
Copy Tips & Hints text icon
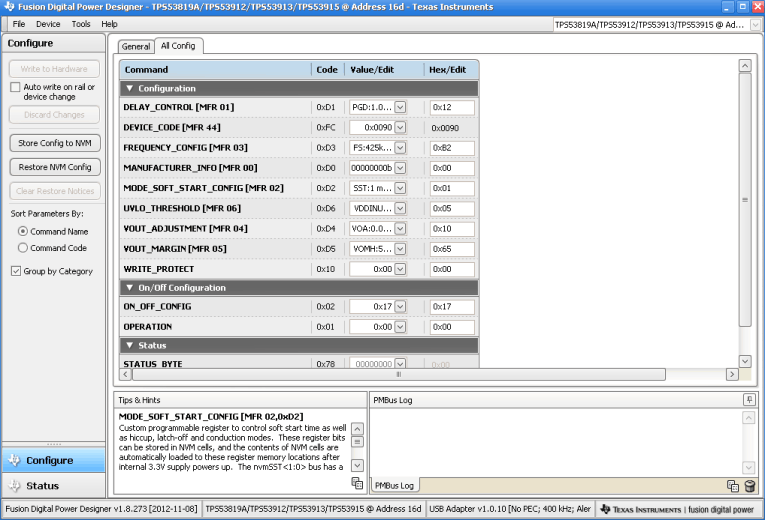(x=357, y=483)
